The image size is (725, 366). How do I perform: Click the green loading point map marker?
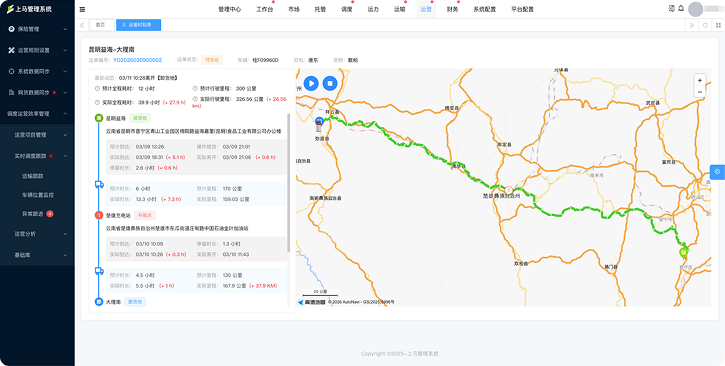click(x=683, y=253)
